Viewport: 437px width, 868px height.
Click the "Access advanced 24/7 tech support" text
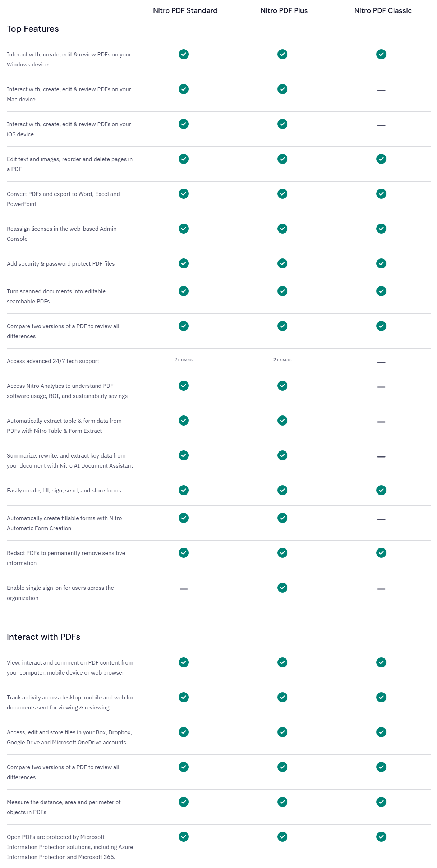click(x=53, y=361)
